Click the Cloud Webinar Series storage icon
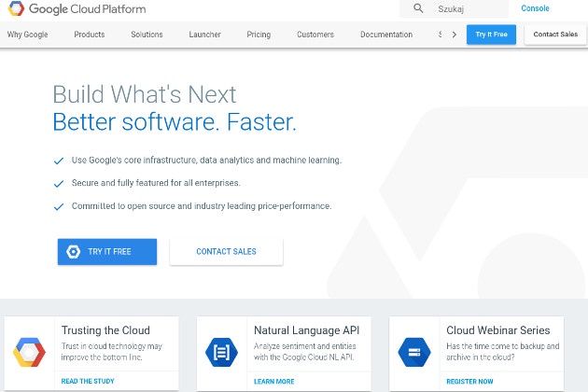 click(x=414, y=352)
